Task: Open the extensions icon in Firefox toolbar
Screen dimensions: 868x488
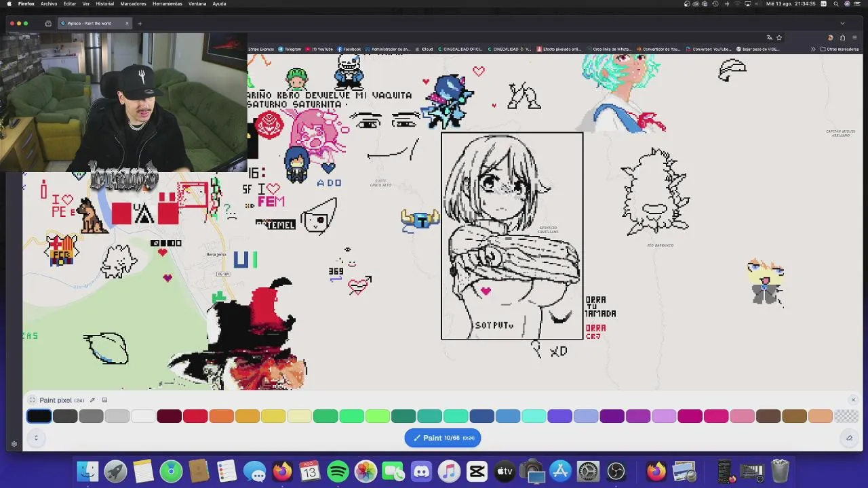Action: click(x=842, y=37)
